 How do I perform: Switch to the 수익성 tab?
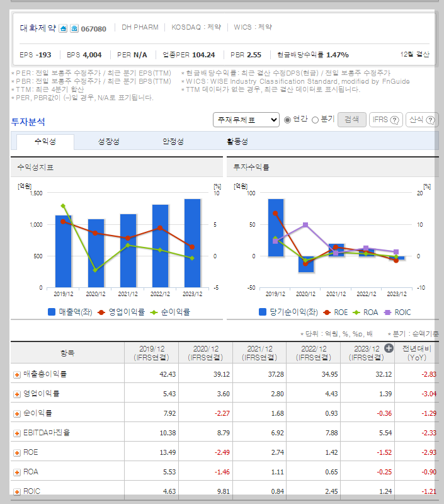coord(45,141)
